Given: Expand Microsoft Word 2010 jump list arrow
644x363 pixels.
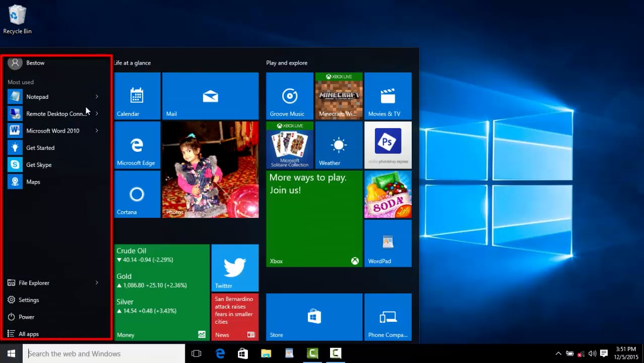Looking at the screenshot, I should point(97,131).
